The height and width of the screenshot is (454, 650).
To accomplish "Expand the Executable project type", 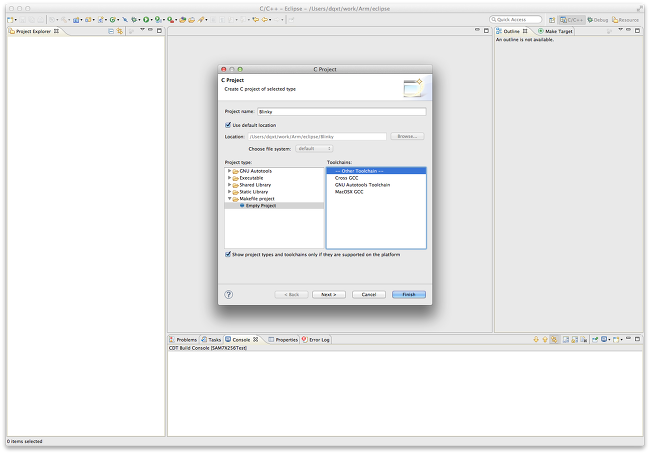I will 229,178.
